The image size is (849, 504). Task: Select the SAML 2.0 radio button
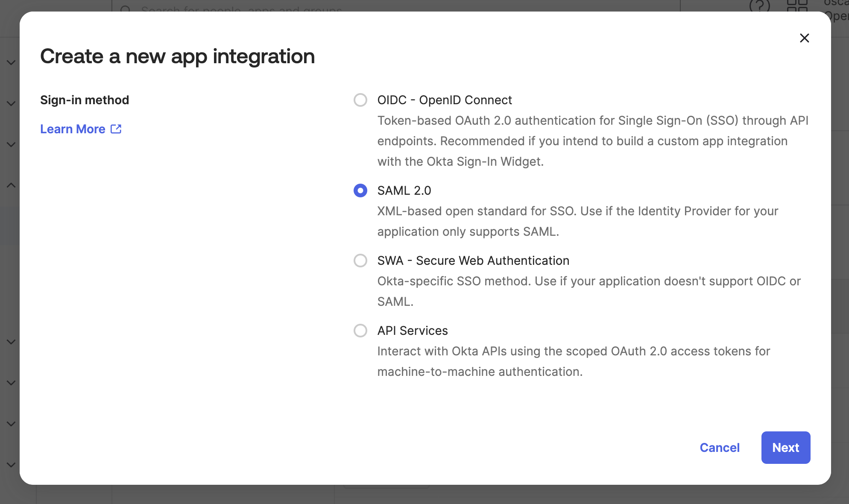pos(360,190)
